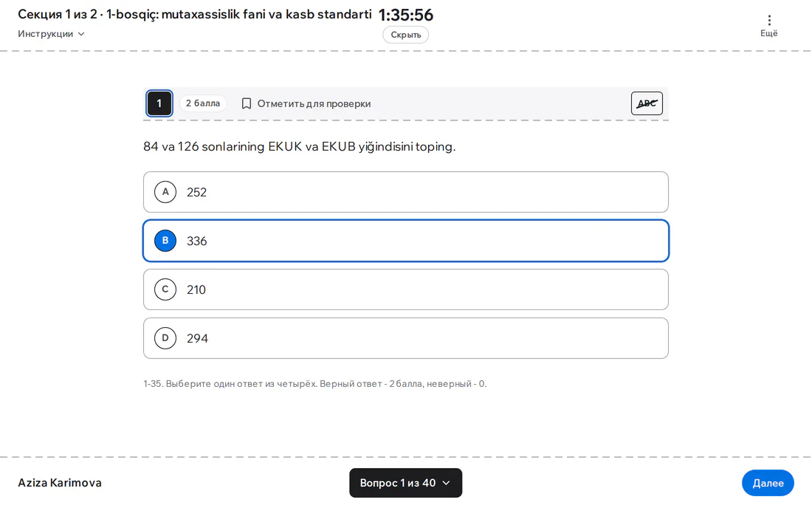Image resolution: width=812 pixels, height=508 pixels.
Task: Click the chevron beside Инструкции
Action: coord(81,34)
